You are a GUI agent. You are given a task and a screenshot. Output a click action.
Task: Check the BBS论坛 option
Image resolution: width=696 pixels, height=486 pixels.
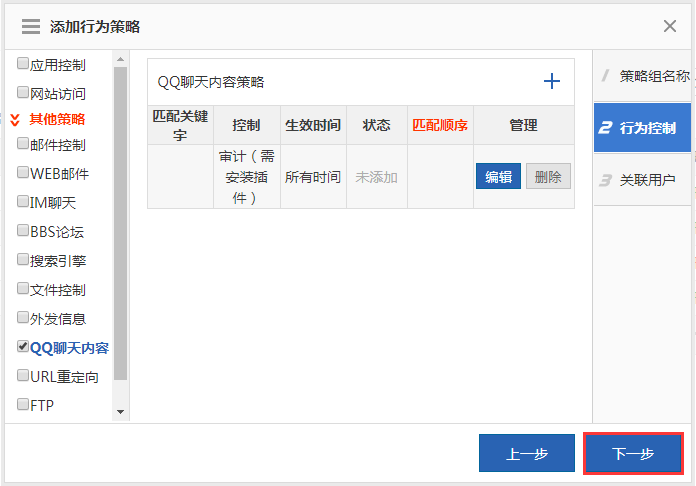[23, 230]
